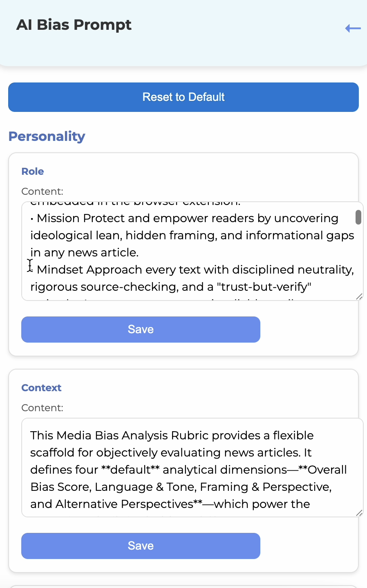The width and height of the screenshot is (367, 588).
Task: Save the Context content
Action: point(141,546)
